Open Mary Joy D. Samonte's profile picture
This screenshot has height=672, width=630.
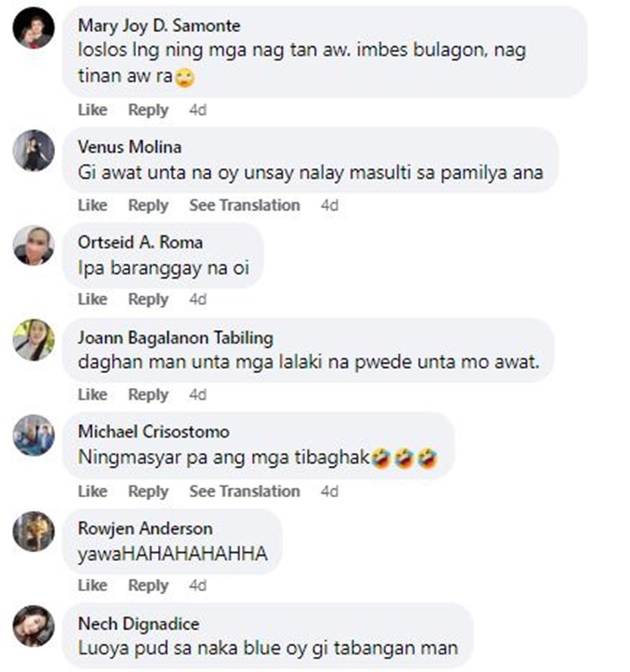(34, 28)
